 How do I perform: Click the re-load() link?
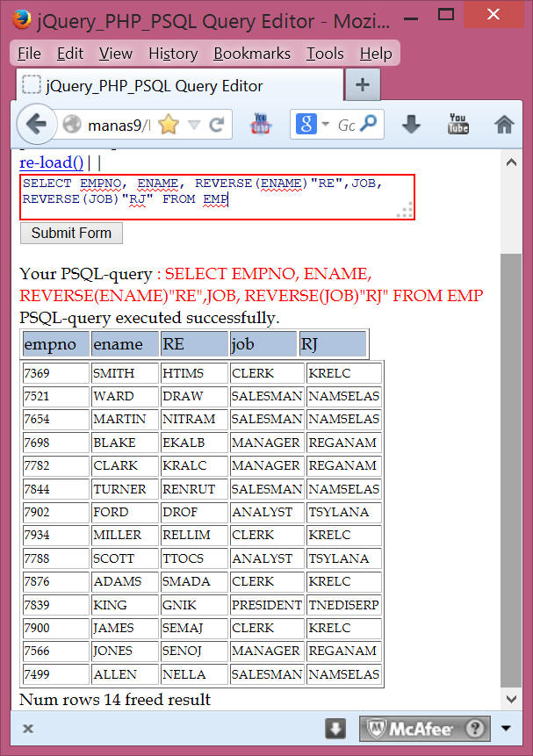[x=51, y=162]
